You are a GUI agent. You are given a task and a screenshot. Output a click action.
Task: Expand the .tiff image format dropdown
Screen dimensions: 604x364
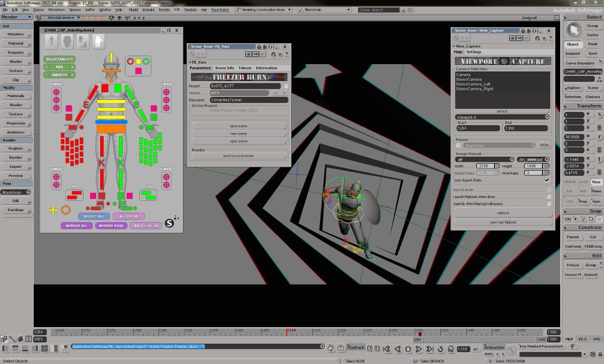(485, 159)
